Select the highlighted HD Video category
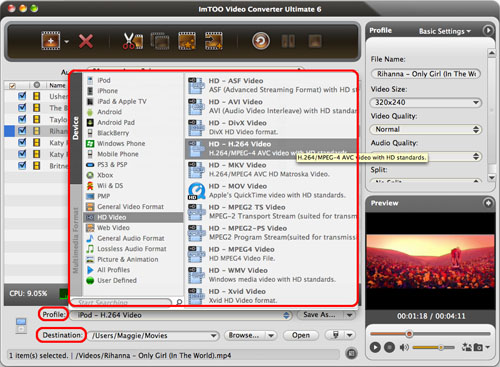This screenshot has height=367, width=500. (x=133, y=217)
